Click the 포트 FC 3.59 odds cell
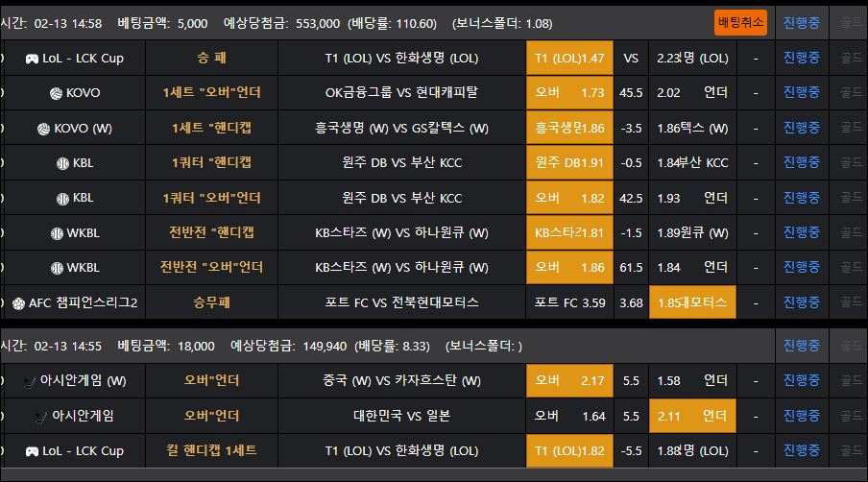 [x=569, y=303]
